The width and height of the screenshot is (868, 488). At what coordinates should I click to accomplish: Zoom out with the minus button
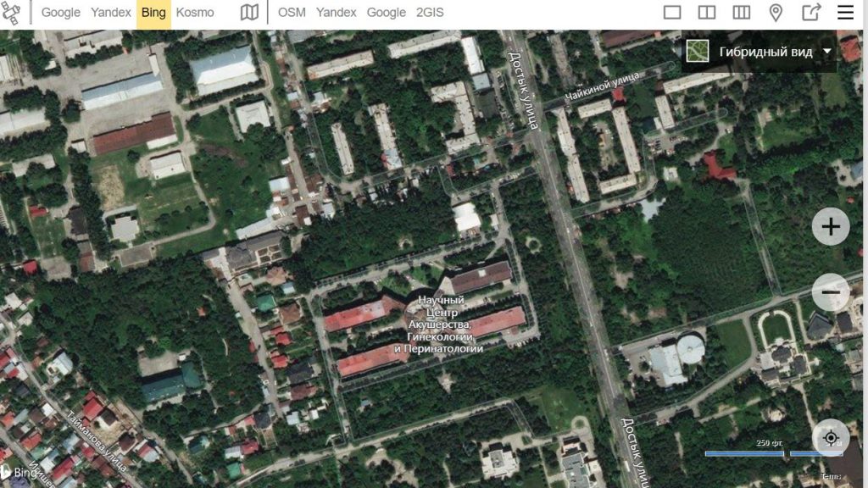point(831,292)
